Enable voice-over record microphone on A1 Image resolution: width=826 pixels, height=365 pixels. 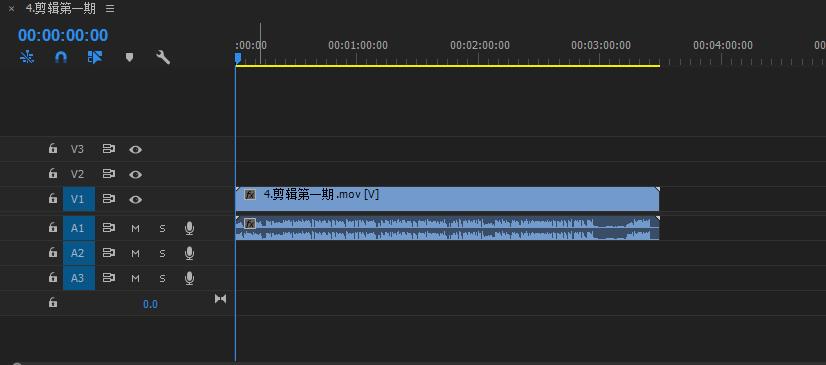coord(190,228)
